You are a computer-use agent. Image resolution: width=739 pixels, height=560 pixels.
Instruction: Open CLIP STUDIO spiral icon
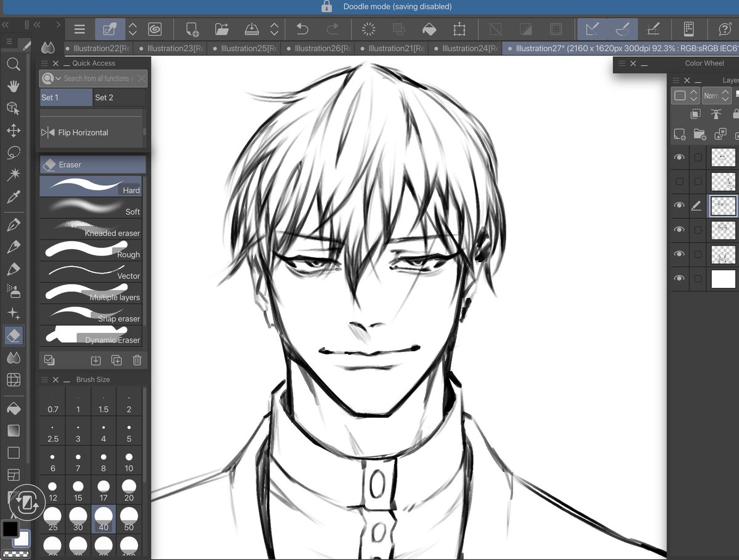point(155,29)
